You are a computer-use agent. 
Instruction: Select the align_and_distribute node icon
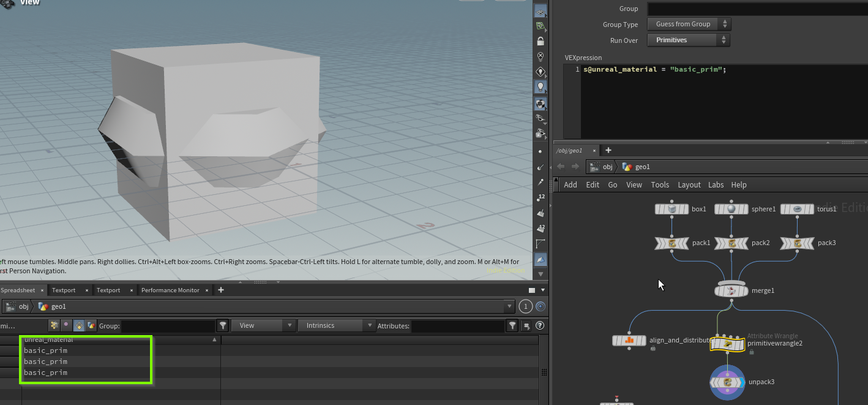[x=629, y=341]
